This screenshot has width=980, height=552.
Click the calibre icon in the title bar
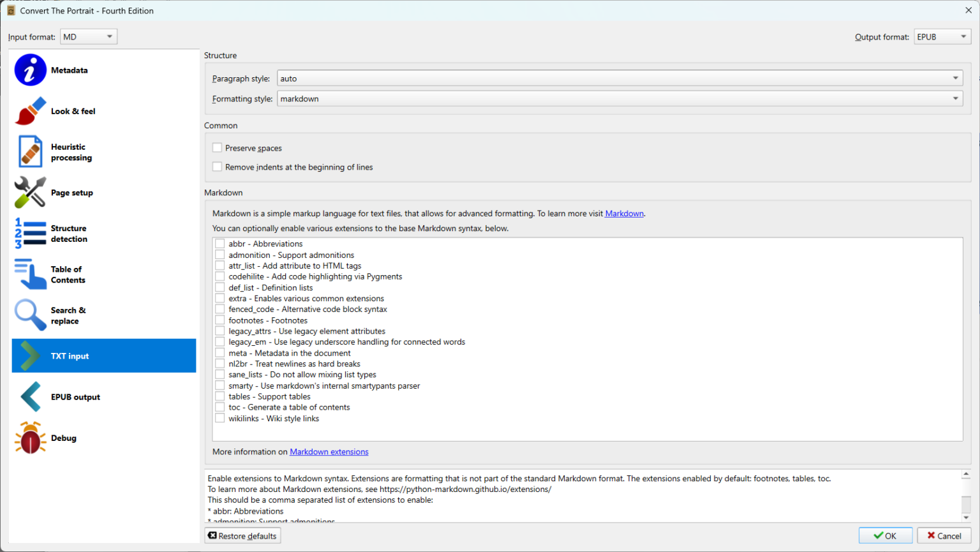click(x=10, y=10)
